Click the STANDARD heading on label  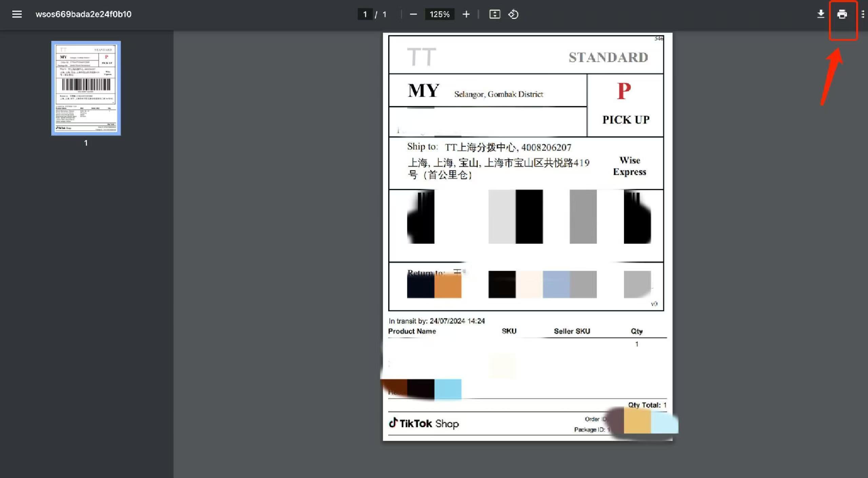pyautogui.click(x=609, y=57)
